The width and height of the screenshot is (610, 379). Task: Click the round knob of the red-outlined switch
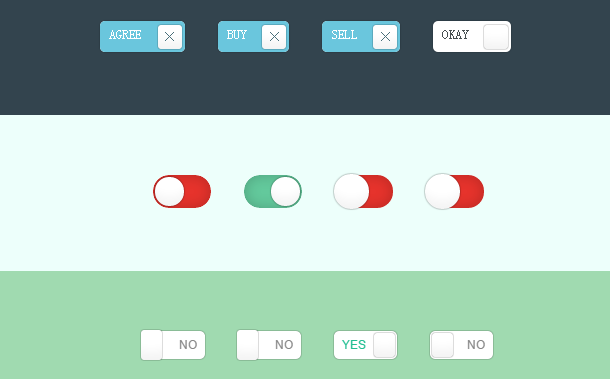click(x=169, y=191)
